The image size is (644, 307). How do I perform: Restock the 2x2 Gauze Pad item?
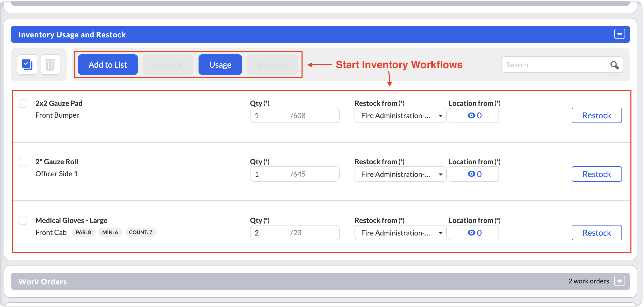597,116
